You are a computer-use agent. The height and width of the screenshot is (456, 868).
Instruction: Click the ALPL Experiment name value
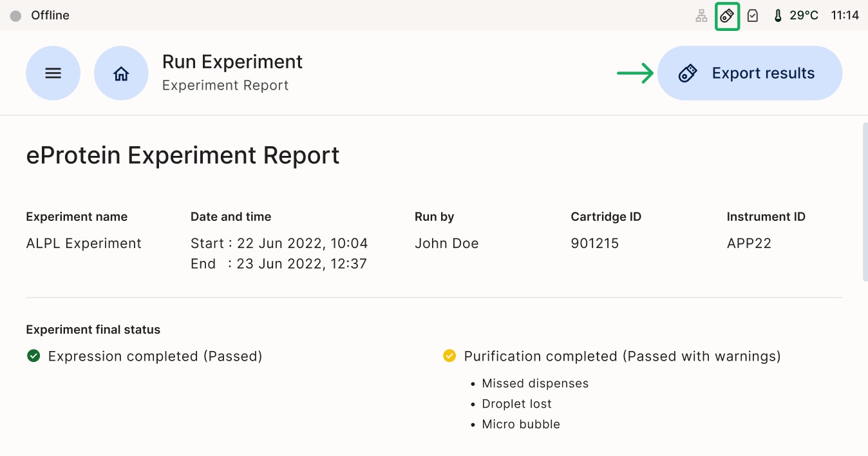pos(84,243)
